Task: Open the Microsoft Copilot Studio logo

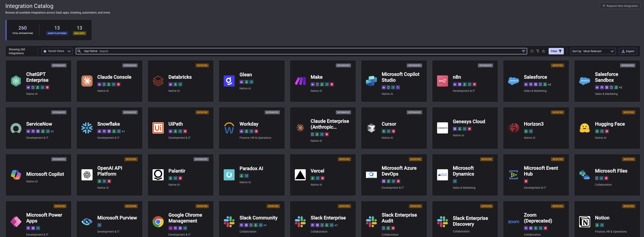Action: pyautogui.click(x=371, y=81)
